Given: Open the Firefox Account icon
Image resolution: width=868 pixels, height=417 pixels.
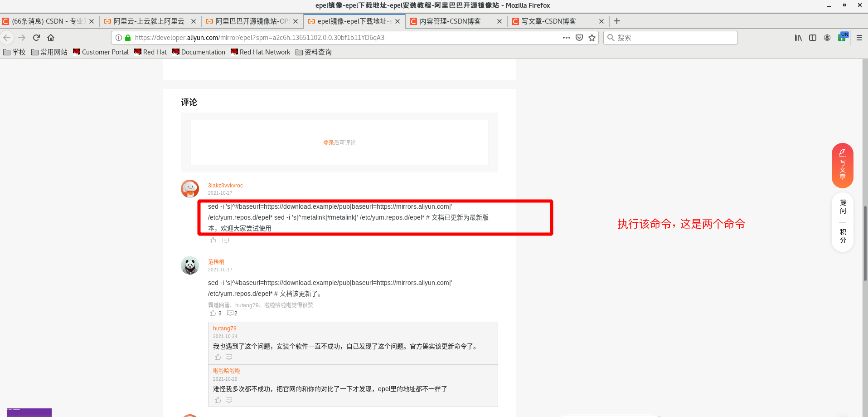Looking at the screenshot, I should (x=827, y=38).
